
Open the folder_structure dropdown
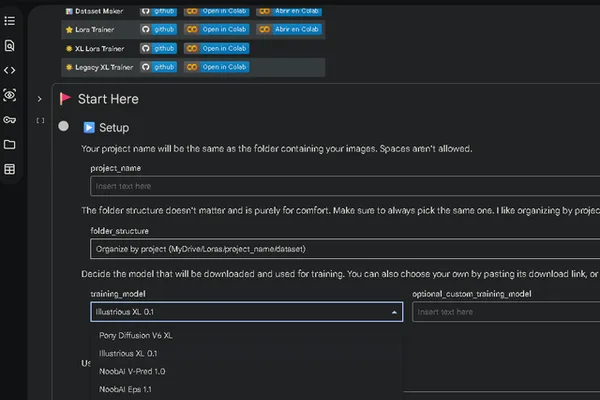[345, 249]
